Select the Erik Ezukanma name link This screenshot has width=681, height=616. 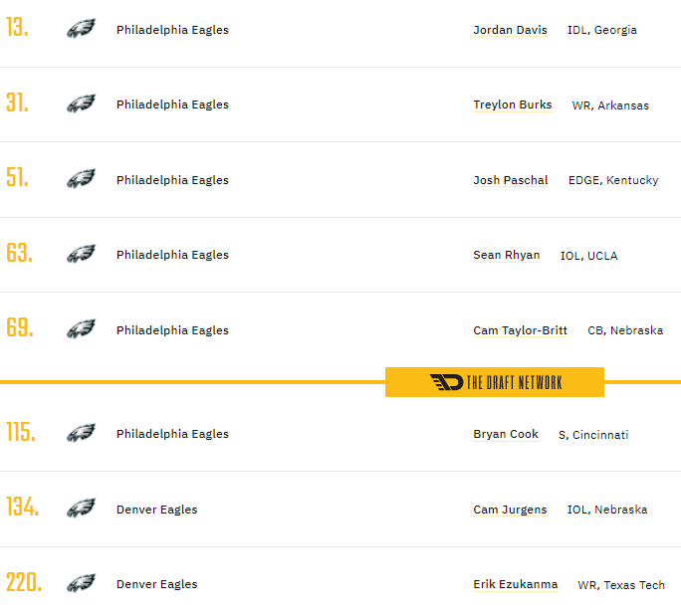coord(515,584)
